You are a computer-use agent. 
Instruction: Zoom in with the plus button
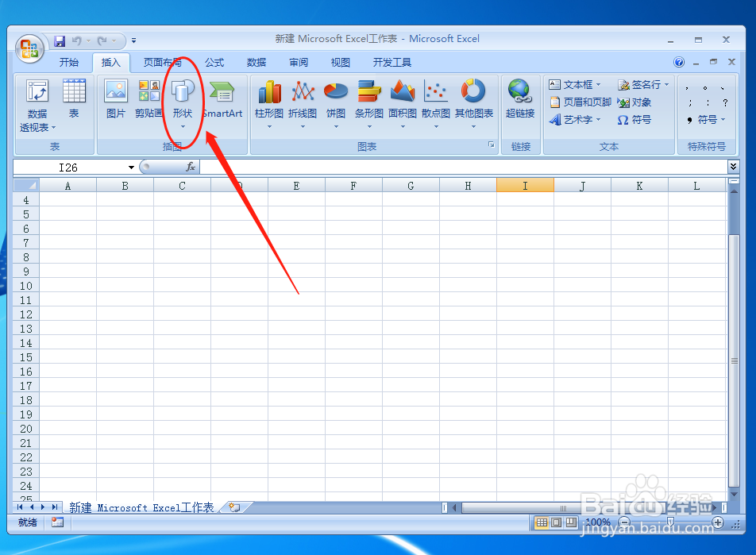point(718,522)
